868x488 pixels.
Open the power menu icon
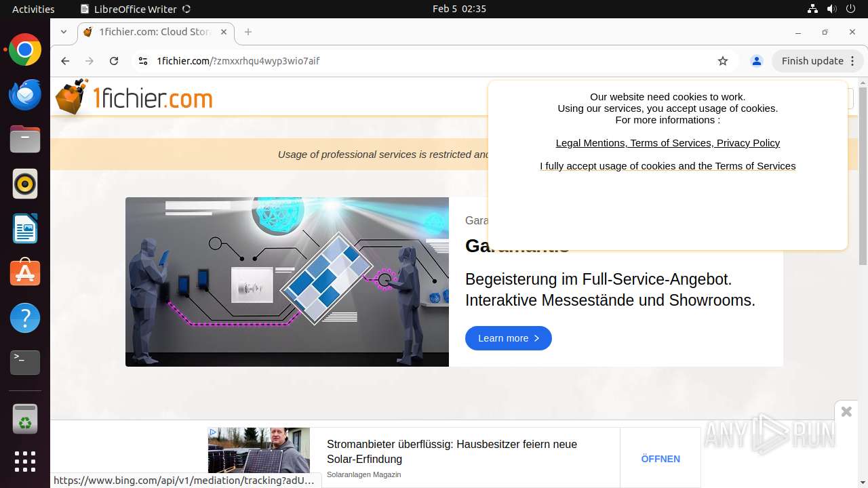850,9
